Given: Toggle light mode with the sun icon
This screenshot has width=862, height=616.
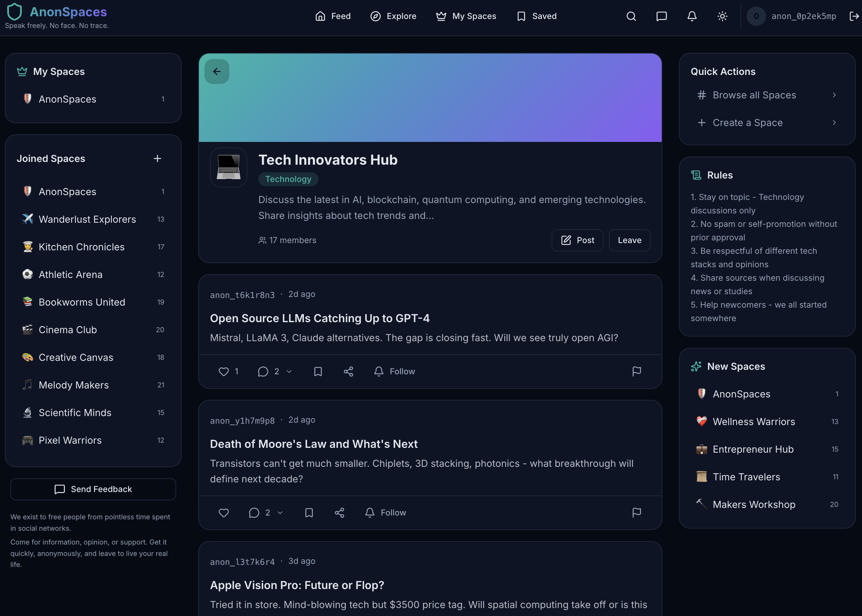Looking at the screenshot, I should [x=722, y=16].
